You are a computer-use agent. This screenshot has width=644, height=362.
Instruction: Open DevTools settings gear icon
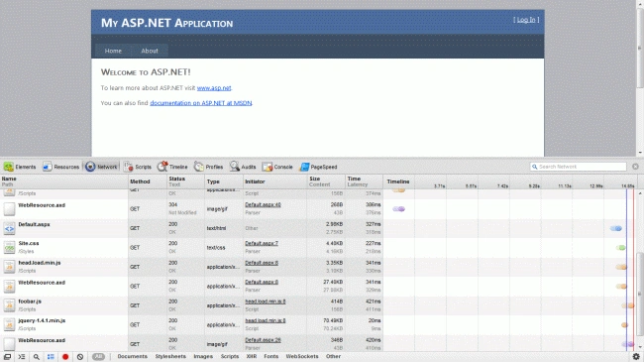pyautogui.click(x=636, y=357)
